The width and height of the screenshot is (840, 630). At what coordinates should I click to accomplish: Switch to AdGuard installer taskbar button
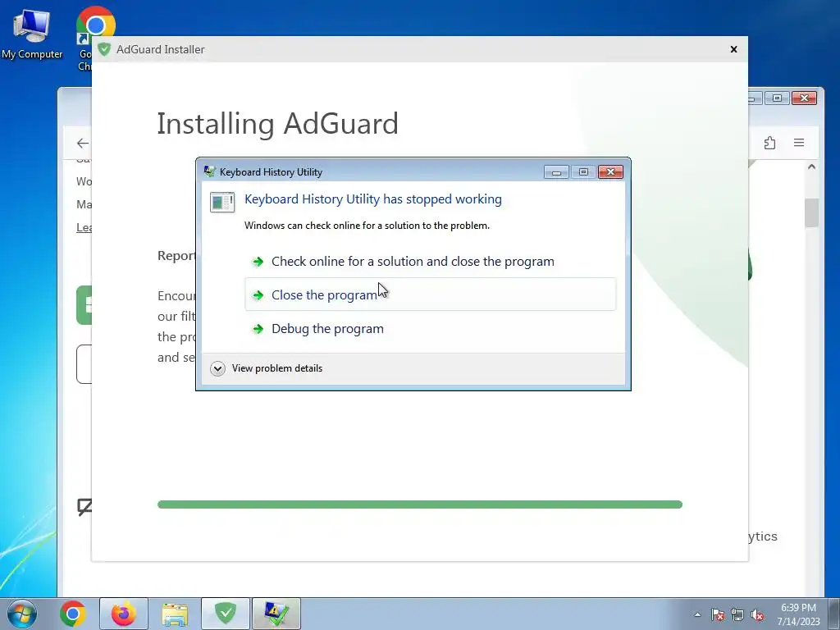(226, 614)
